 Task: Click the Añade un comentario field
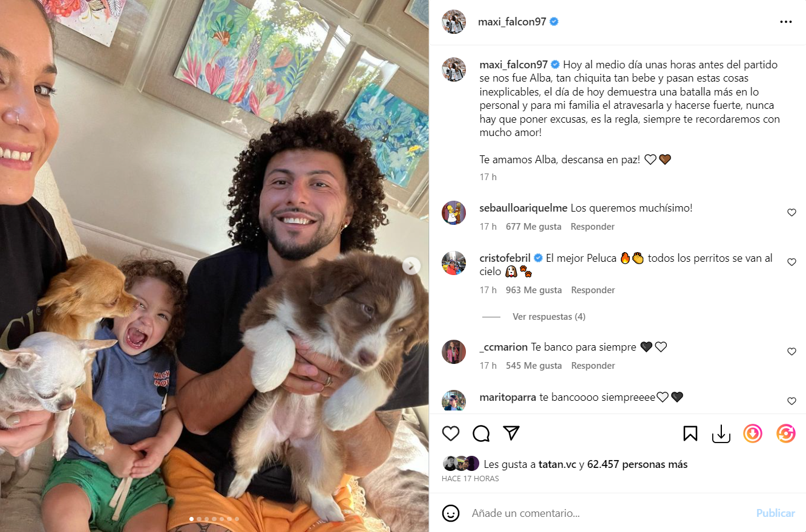(x=608, y=513)
